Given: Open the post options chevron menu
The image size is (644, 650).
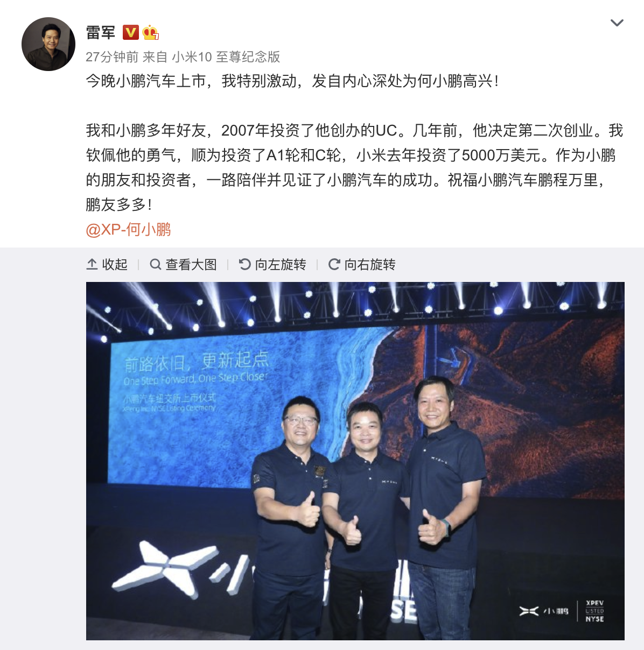Looking at the screenshot, I should (x=617, y=23).
